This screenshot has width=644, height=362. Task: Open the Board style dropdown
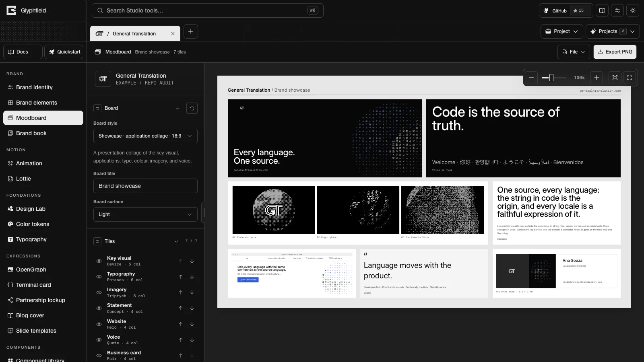pyautogui.click(x=145, y=136)
